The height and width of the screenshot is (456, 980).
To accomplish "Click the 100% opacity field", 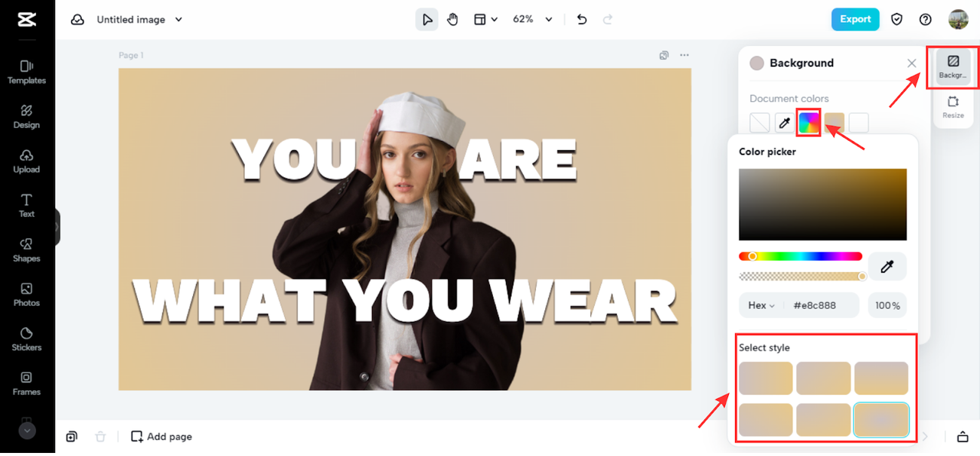I will (887, 305).
